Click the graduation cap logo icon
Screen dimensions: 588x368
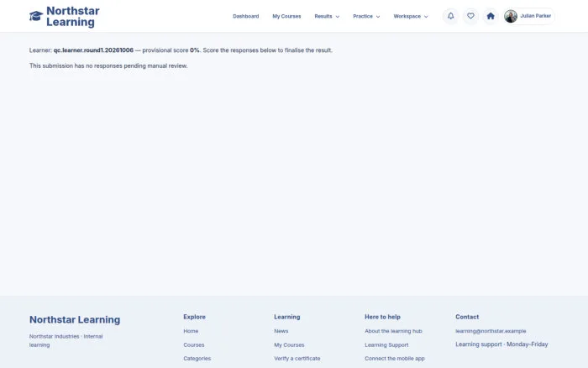point(36,16)
